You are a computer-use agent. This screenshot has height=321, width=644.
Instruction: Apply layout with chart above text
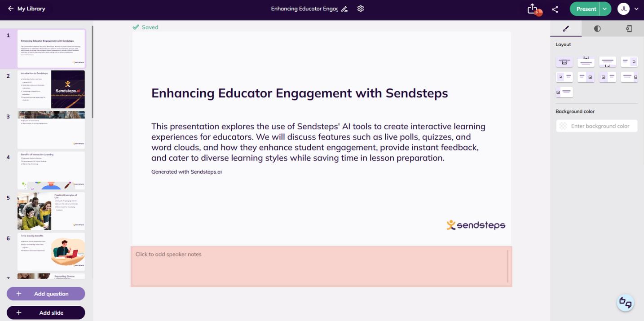(586, 62)
